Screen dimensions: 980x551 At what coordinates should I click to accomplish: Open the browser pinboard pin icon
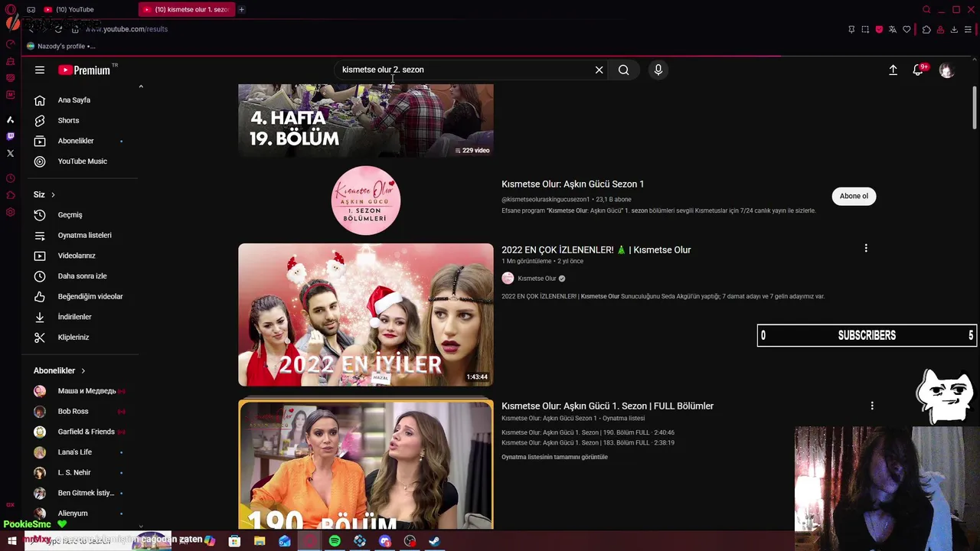851,29
